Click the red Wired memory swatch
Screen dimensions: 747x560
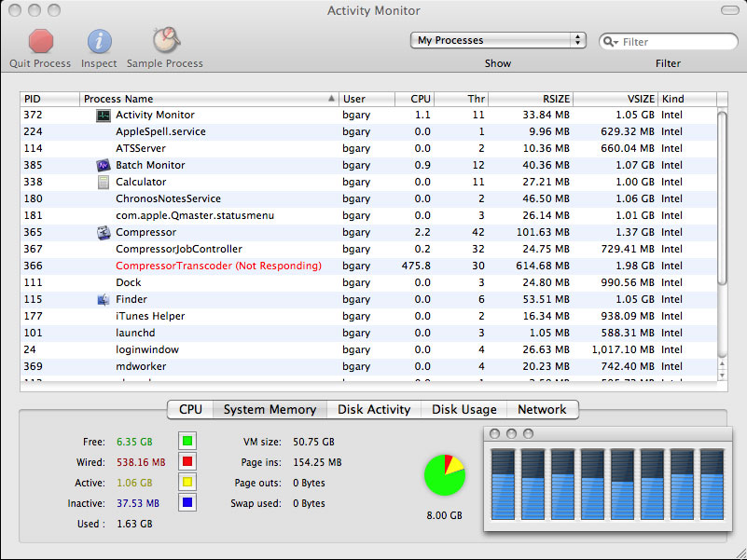[187, 461]
